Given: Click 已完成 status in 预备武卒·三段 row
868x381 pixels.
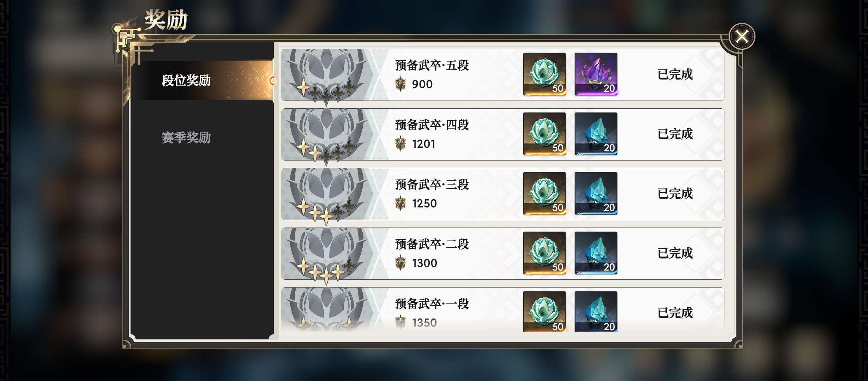Looking at the screenshot, I should click(x=675, y=194).
